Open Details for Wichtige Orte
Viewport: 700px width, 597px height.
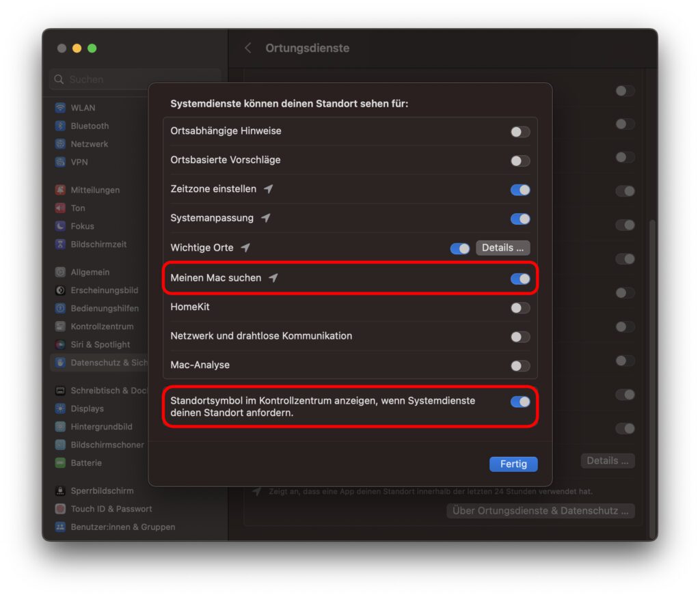pyautogui.click(x=502, y=248)
